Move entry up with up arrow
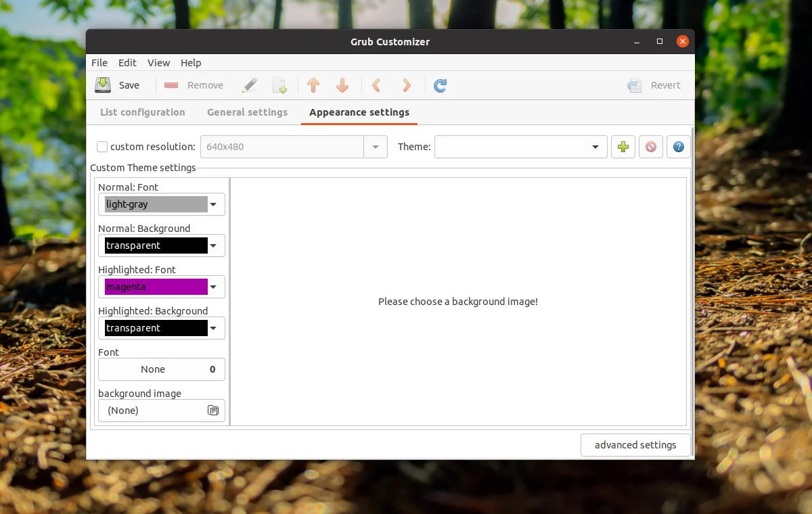 coord(313,85)
